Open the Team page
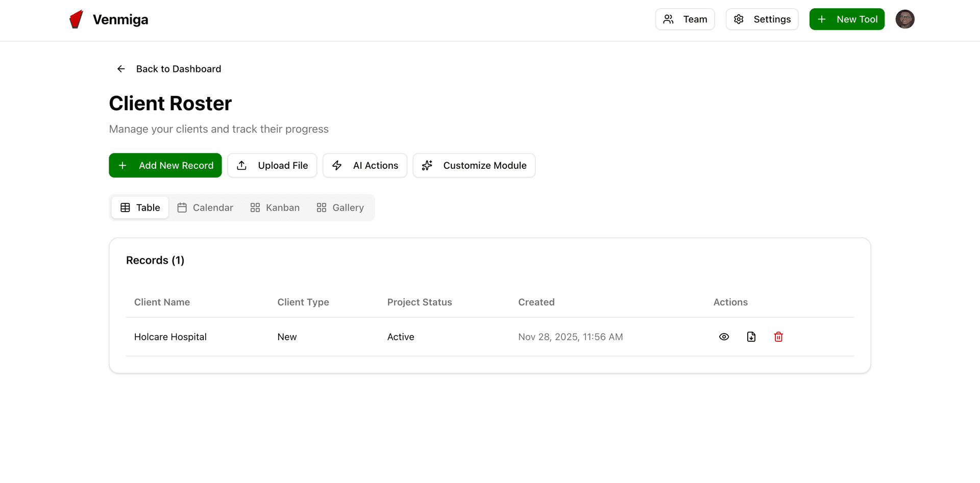980x483 pixels. [684, 19]
